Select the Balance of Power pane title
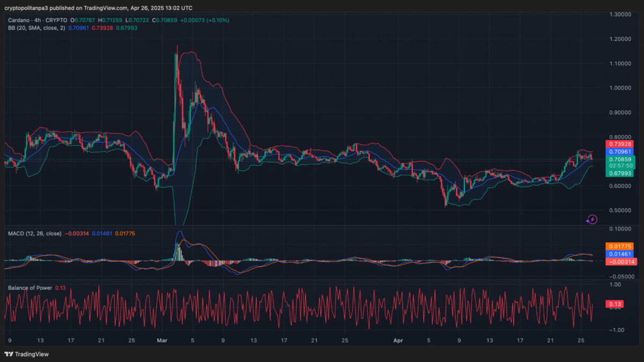The height and width of the screenshot is (362, 644). click(31, 287)
